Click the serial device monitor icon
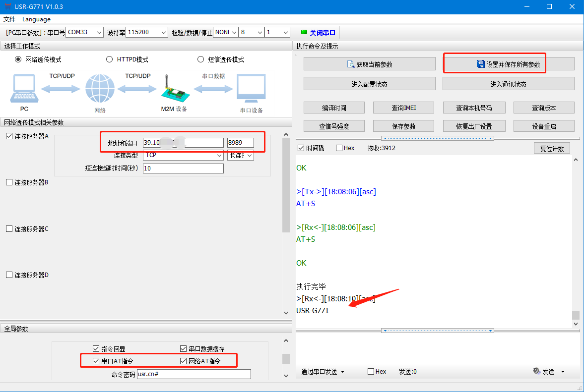584x392 pixels. click(251, 89)
